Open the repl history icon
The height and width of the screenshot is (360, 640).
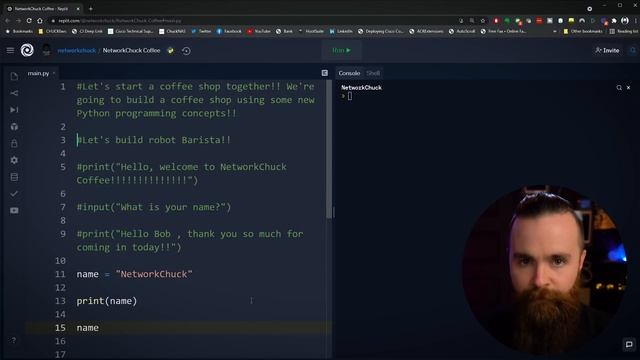pos(186,51)
